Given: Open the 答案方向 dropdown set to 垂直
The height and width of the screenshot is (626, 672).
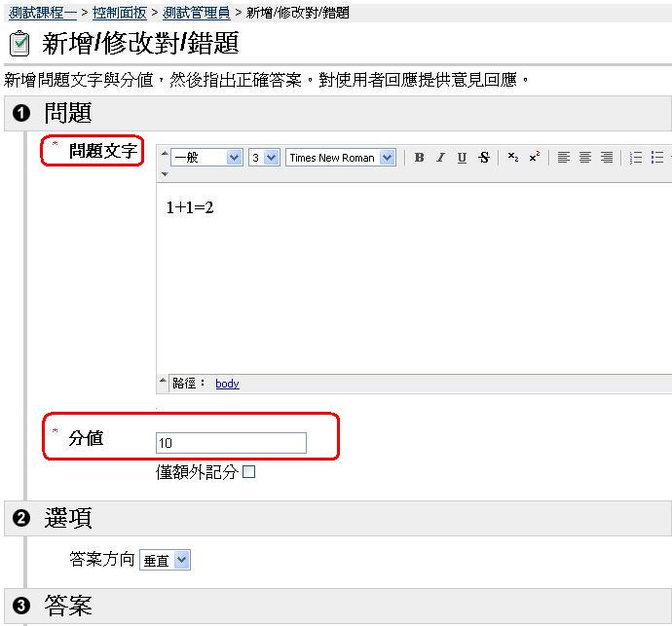Looking at the screenshot, I should pos(166,560).
